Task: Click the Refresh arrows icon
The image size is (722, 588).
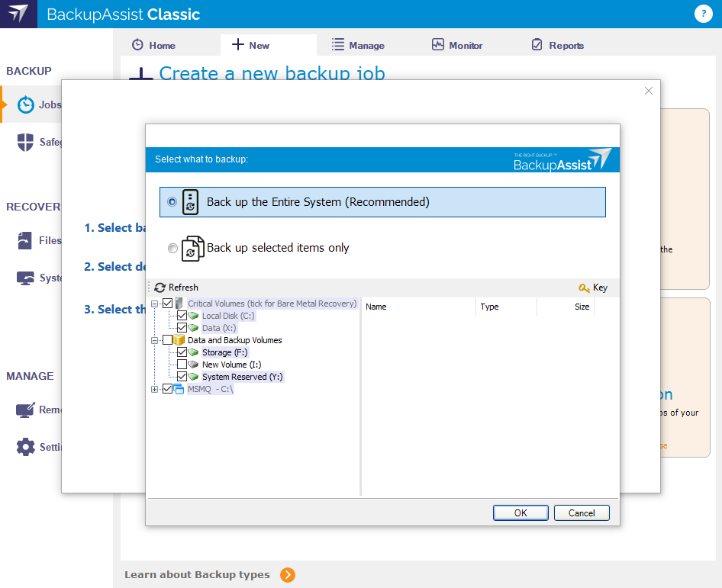Action: click(160, 288)
